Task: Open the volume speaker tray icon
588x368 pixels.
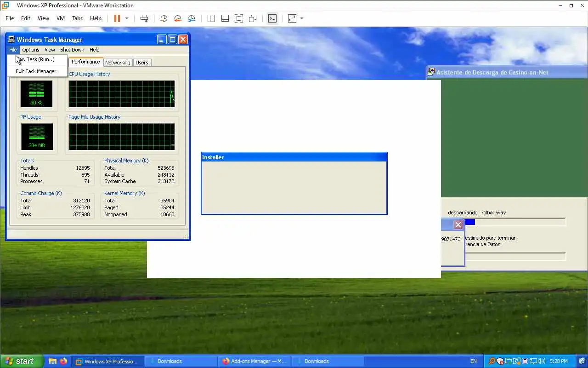Action: click(x=541, y=361)
